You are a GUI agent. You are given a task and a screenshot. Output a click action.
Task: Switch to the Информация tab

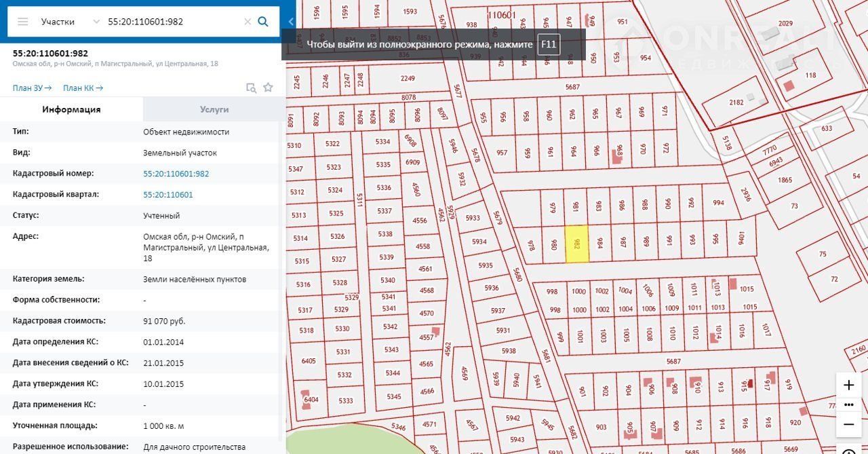pyautogui.click(x=71, y=109)
